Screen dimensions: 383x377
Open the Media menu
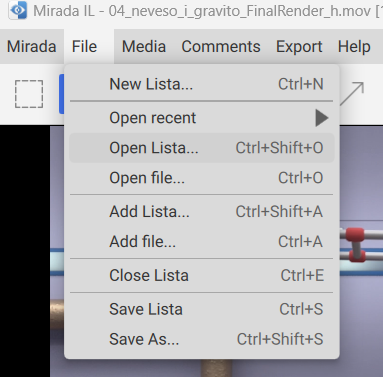coord(144,46)
